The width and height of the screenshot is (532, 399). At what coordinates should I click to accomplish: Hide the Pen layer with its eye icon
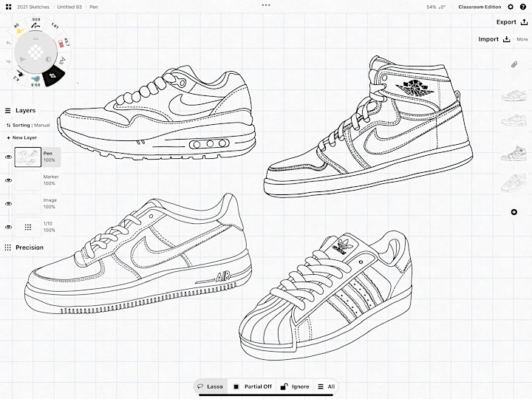(x=8, y=157)
